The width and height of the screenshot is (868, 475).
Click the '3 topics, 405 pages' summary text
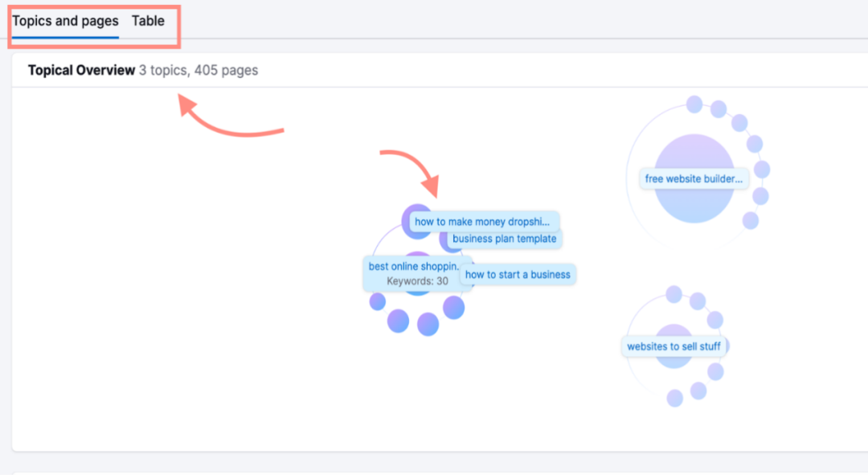click(199, 71)
